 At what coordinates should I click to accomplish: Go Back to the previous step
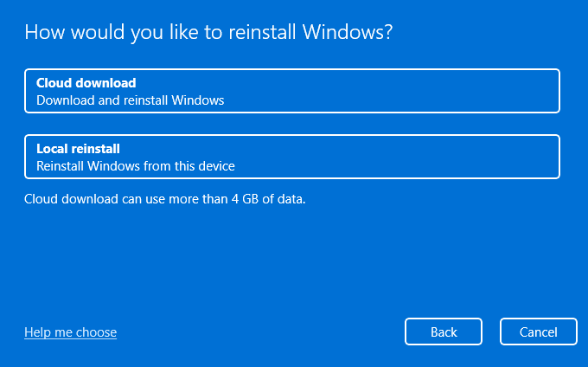point(444,332)
